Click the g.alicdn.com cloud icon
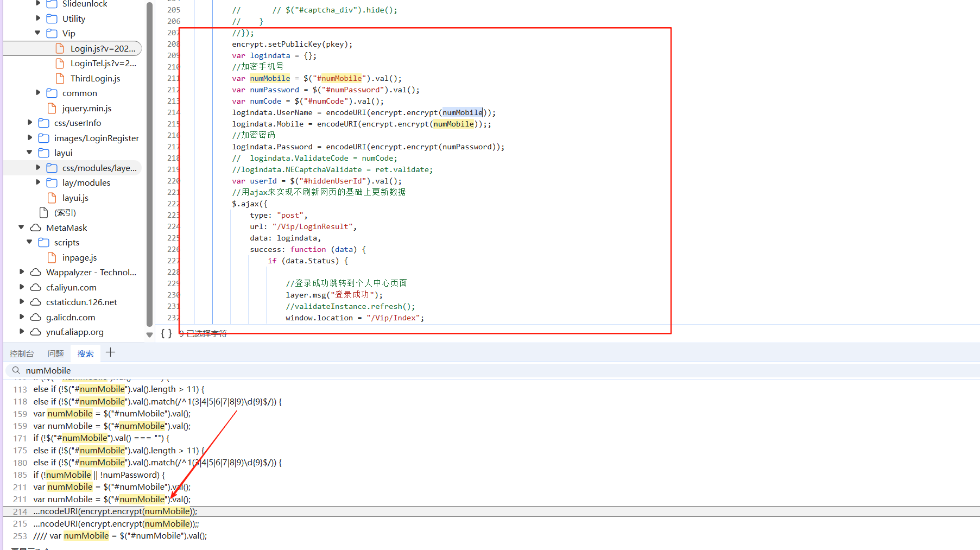 coord(36,317)
